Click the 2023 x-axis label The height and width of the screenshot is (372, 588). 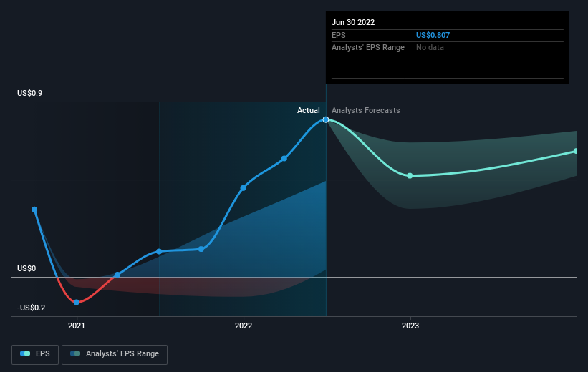point(410,325)
